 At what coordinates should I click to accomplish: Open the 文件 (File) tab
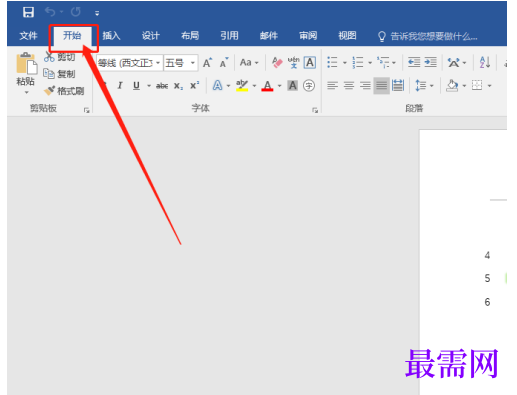[28, 35]
